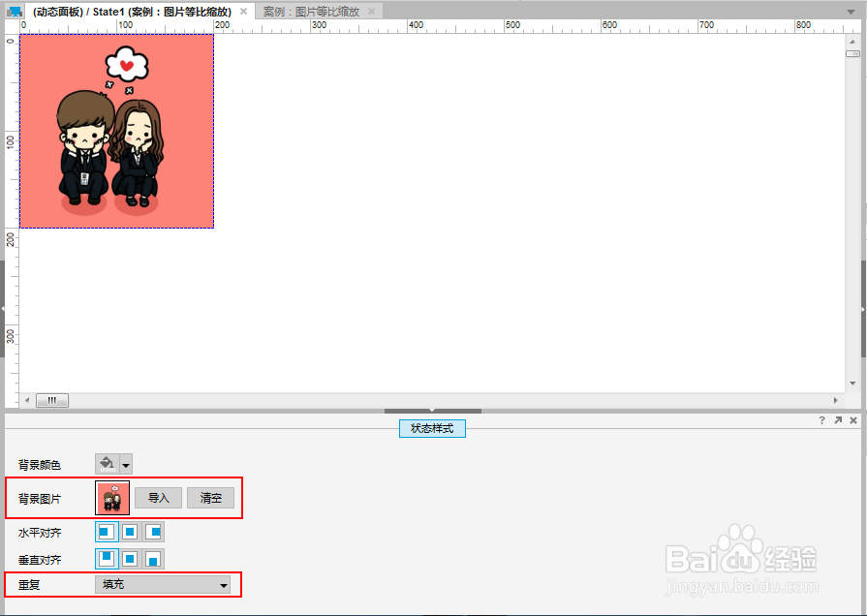Click the horizontal scrollbar thumb
Image resolution: width=867 pixels, height=616 pixels.
coord(52,400)
